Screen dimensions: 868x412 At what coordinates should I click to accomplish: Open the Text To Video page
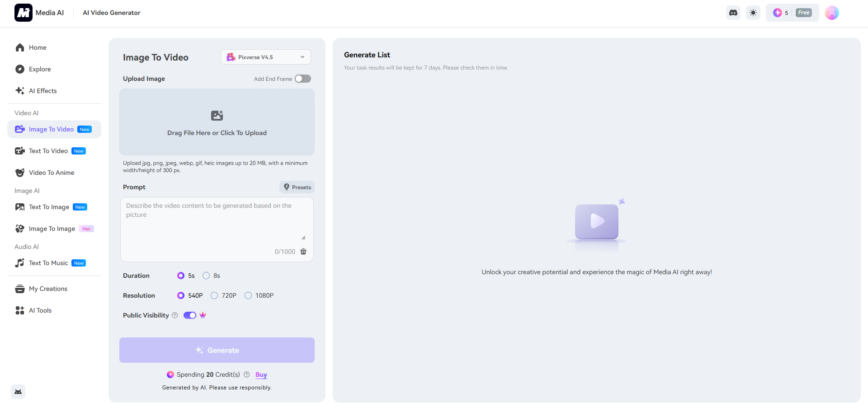(54, 151)
